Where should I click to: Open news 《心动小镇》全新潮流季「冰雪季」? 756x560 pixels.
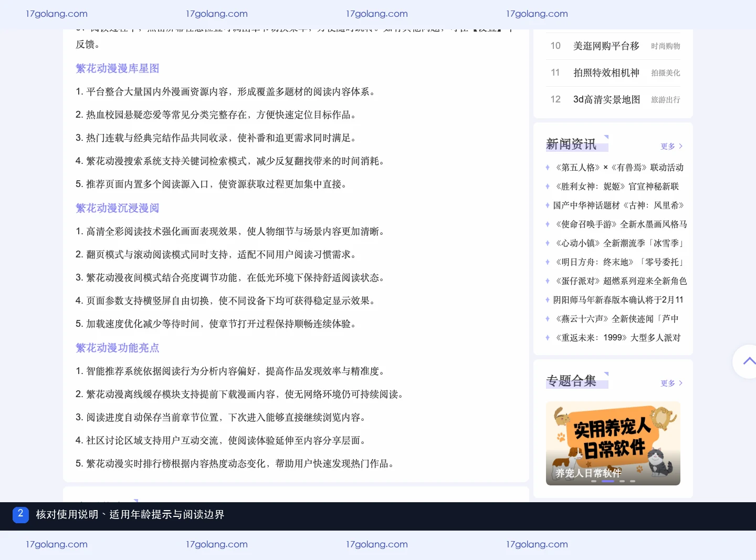click(x=619, y=243)
